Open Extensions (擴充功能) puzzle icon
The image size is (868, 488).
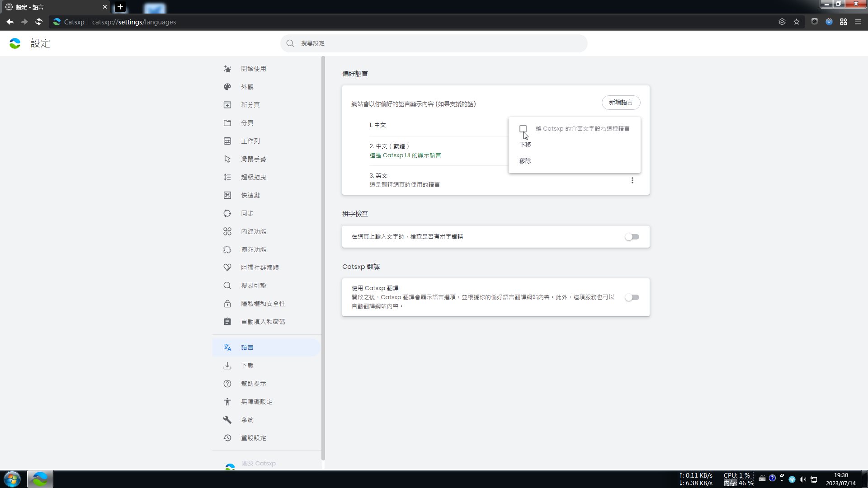point(227,249)
